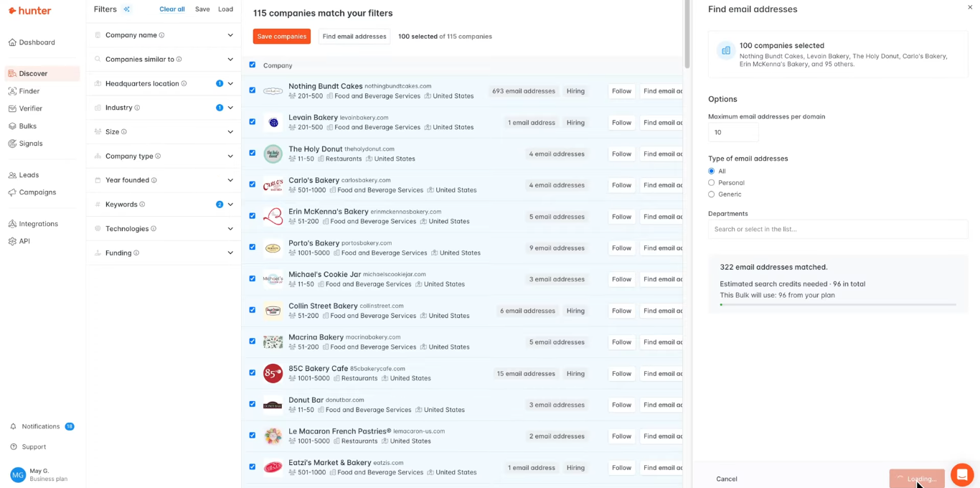Click the Support help icon
The width and height of the screenshot is (980, 488).
pyautogui.click(x=13, y=447)
